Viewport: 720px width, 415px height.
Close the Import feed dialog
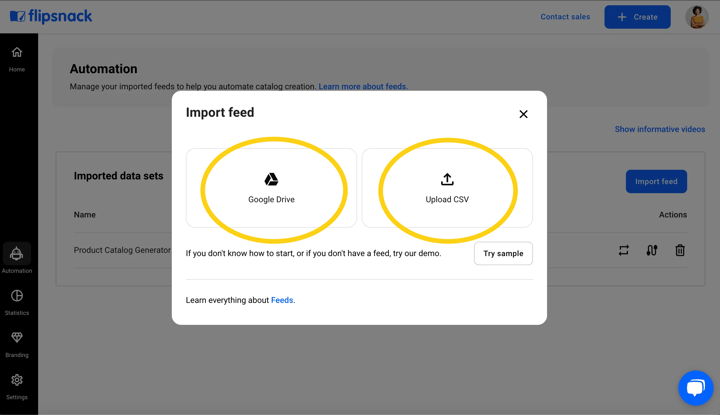(x=523, y=114)
